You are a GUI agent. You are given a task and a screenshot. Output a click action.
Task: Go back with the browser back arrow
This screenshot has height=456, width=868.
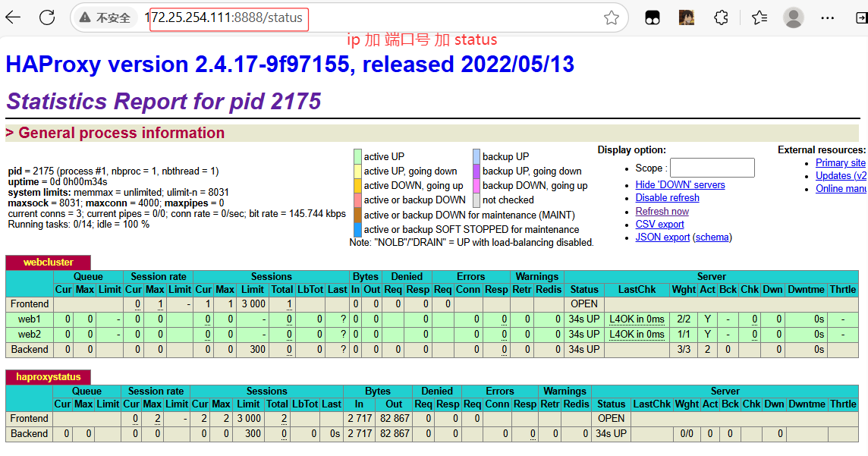[x=13, y=17]
